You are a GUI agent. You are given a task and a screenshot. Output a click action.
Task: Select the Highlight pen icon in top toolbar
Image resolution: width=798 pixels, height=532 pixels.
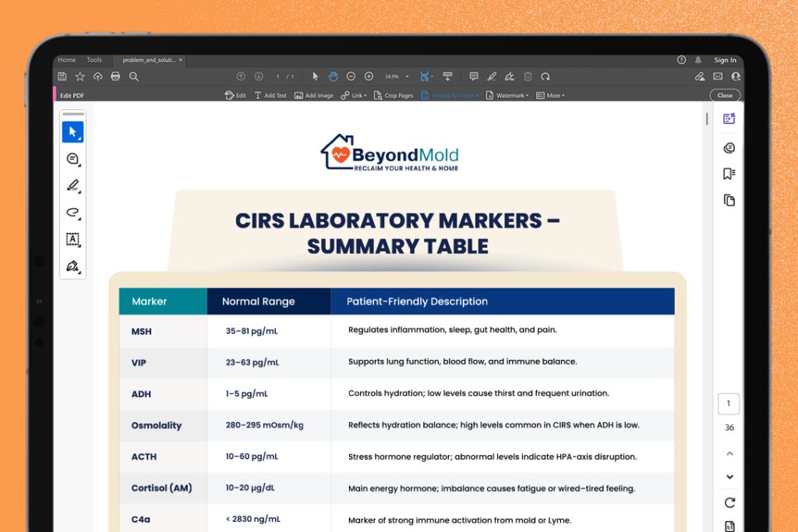(x=492, y=76)
